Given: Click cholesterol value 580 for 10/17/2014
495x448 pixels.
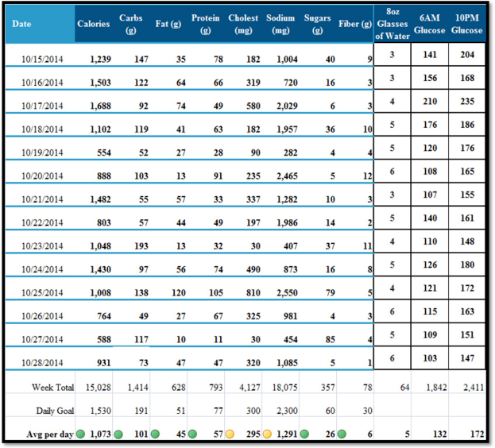Looking at the screenshot, I should click(x=253, y=106).
